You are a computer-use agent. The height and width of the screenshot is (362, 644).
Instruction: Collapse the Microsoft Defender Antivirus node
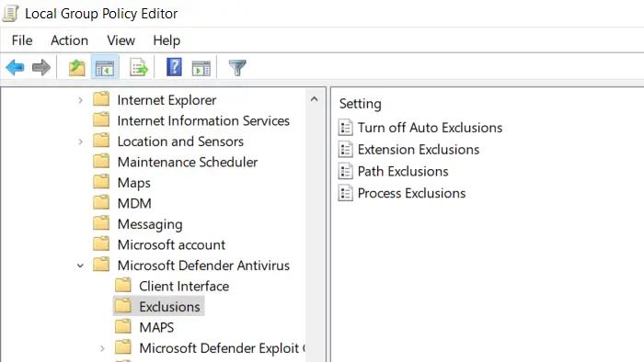pos(81,266)
